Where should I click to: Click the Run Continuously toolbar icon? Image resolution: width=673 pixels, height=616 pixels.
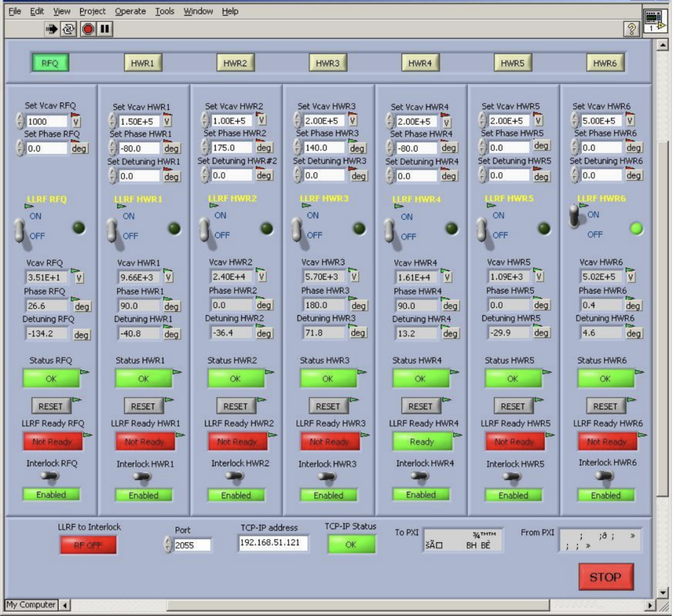(68, 29)
